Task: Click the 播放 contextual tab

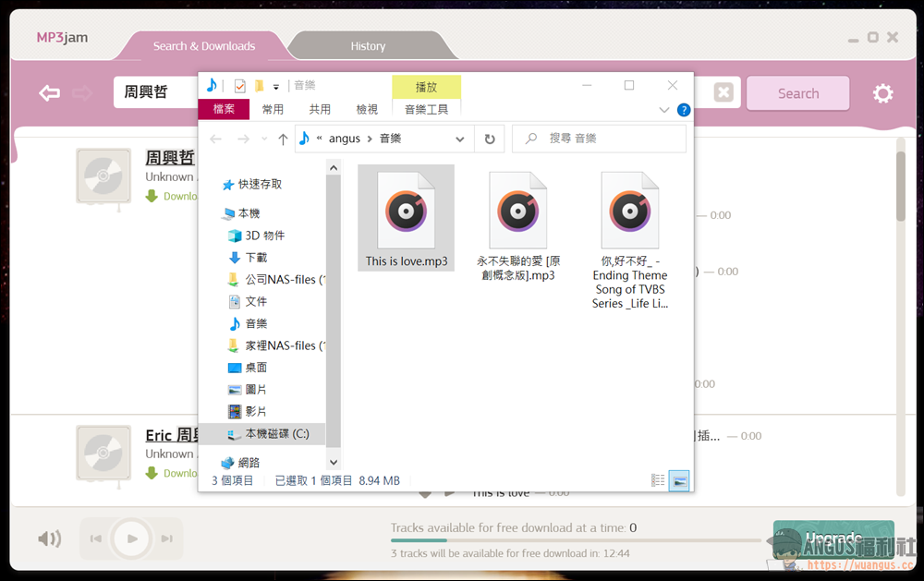Action: coord(426,87)
